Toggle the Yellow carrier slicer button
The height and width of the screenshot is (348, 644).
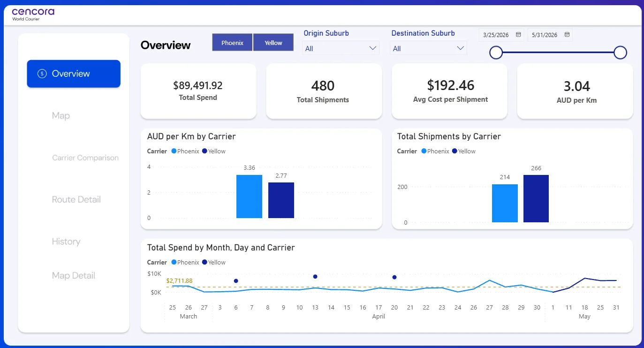pos(273,43)
